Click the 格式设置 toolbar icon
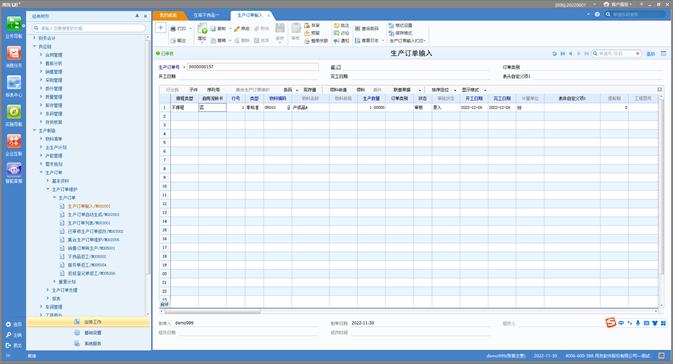This screenshot has width=673, height=364. pos(400,26)
